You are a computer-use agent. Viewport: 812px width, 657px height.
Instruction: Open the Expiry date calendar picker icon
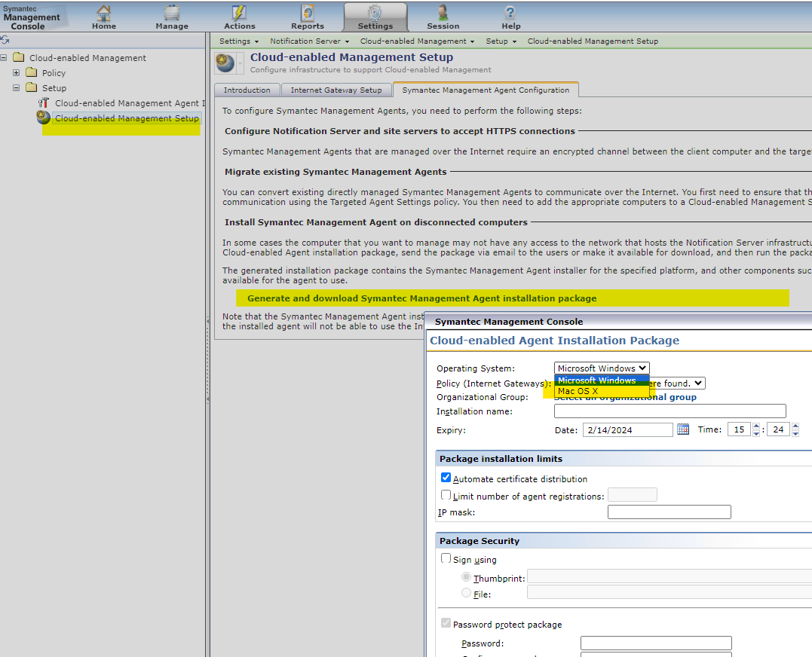coord(683,429)
